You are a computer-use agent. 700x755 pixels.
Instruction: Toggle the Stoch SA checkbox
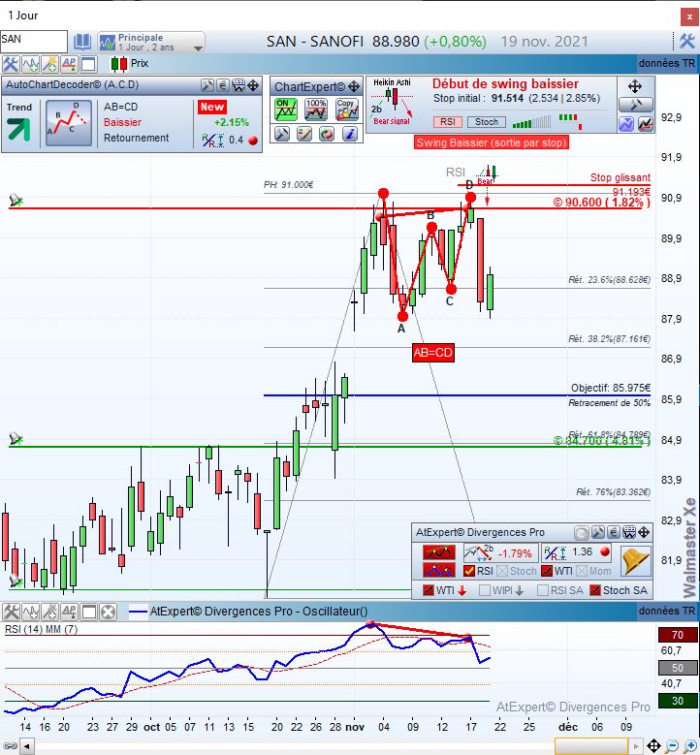[x=595, y=590]
